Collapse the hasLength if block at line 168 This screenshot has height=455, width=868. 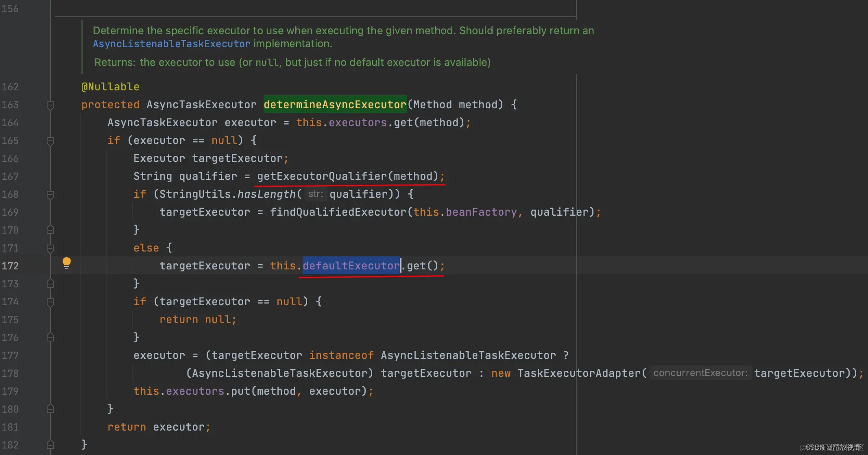pos(50,195)
